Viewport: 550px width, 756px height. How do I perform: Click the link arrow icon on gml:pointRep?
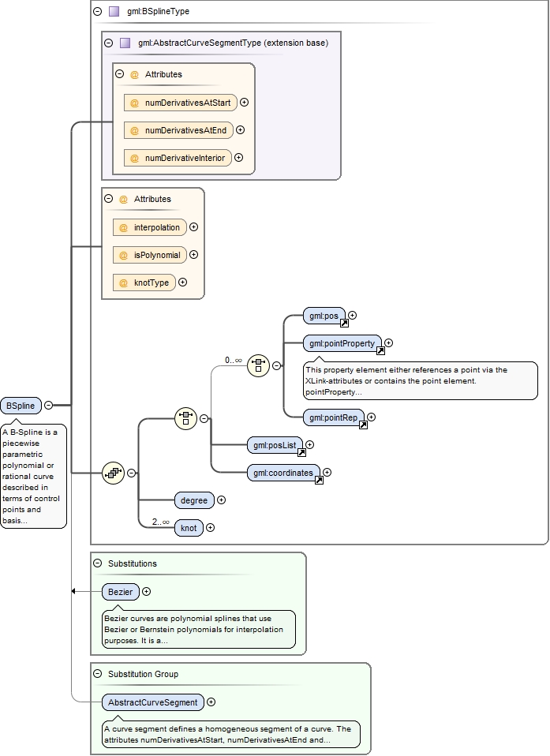(362, 425)
